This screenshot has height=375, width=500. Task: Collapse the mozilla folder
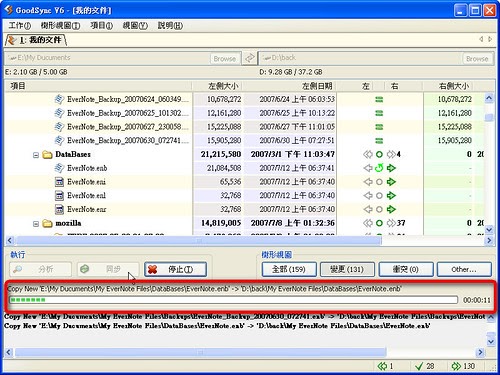point(36,224)
